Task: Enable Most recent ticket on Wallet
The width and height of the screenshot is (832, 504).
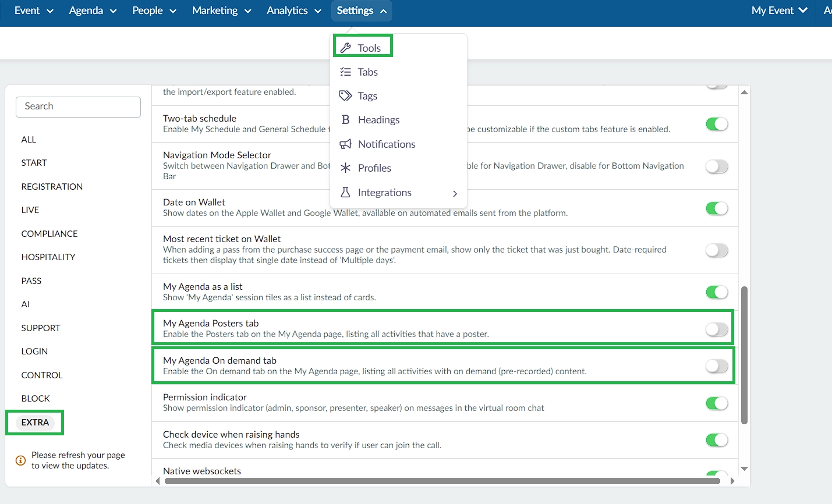Action: (x=717, y=250)
